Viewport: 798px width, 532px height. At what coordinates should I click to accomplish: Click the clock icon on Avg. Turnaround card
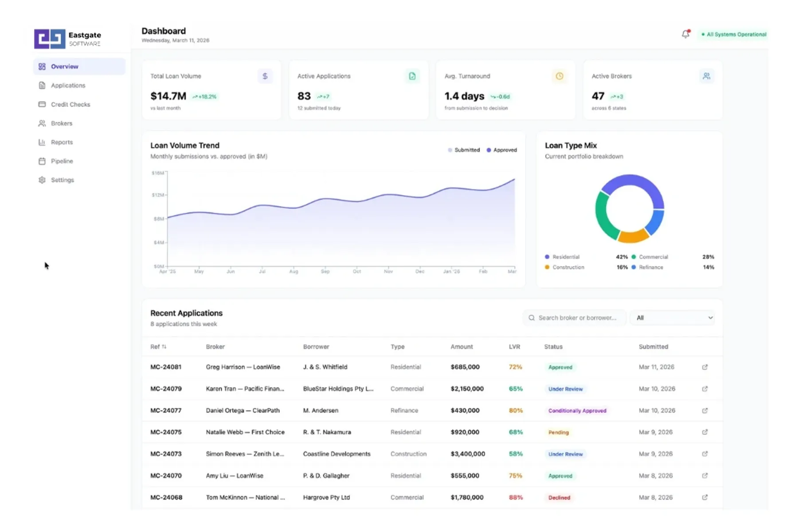(559, 76)
